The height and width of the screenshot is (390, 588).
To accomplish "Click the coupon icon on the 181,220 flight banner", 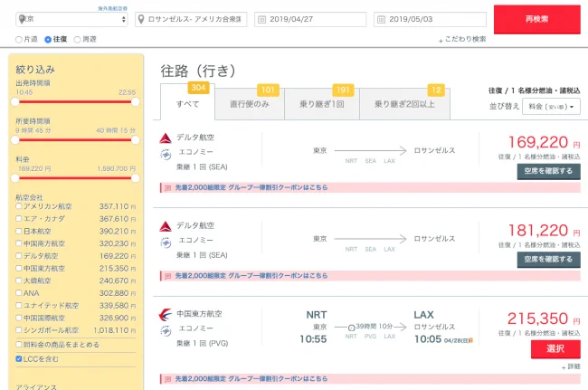I will point(167,276).
